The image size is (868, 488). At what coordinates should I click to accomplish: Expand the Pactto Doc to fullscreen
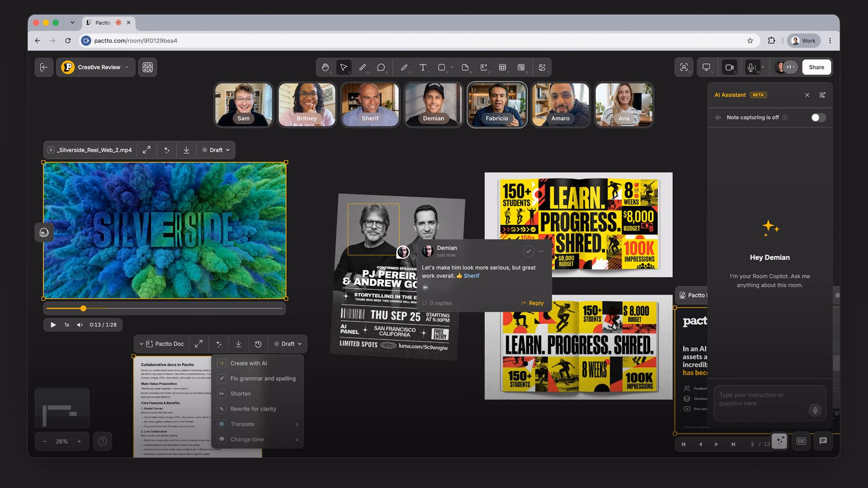198,344
